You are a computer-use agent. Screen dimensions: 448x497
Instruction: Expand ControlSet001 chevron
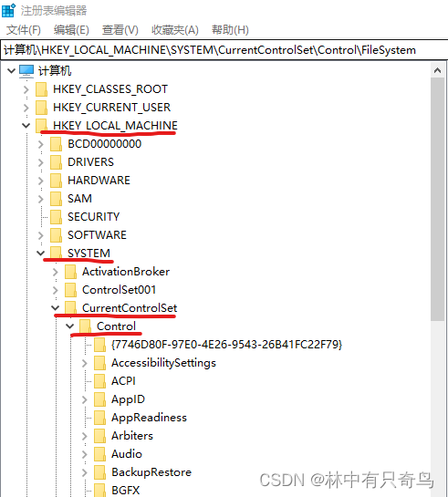click(55, 290)
